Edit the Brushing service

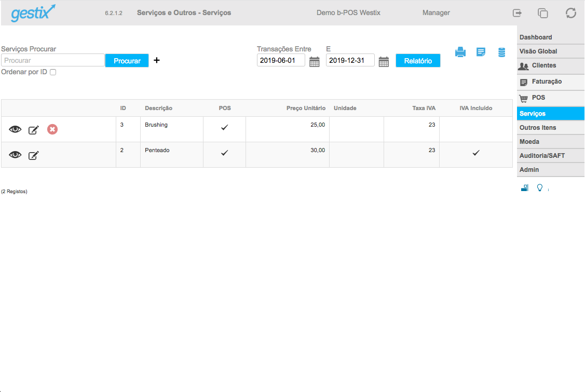(x=34, y=130)
